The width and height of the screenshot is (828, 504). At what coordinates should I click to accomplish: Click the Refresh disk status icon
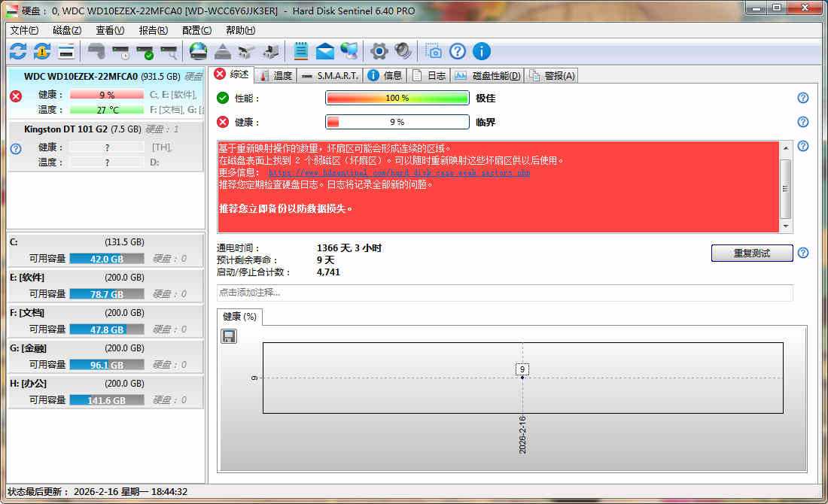17,50
